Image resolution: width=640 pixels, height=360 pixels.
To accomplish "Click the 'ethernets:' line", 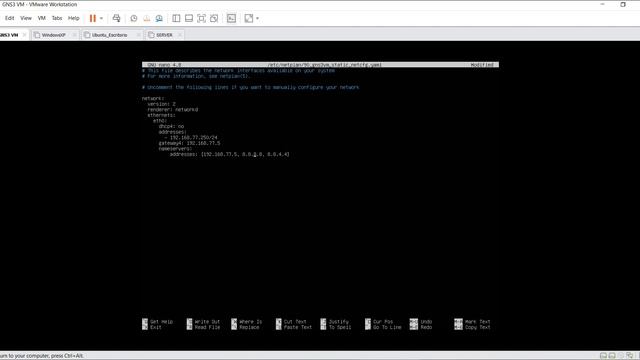I will (x=162, y=116).
